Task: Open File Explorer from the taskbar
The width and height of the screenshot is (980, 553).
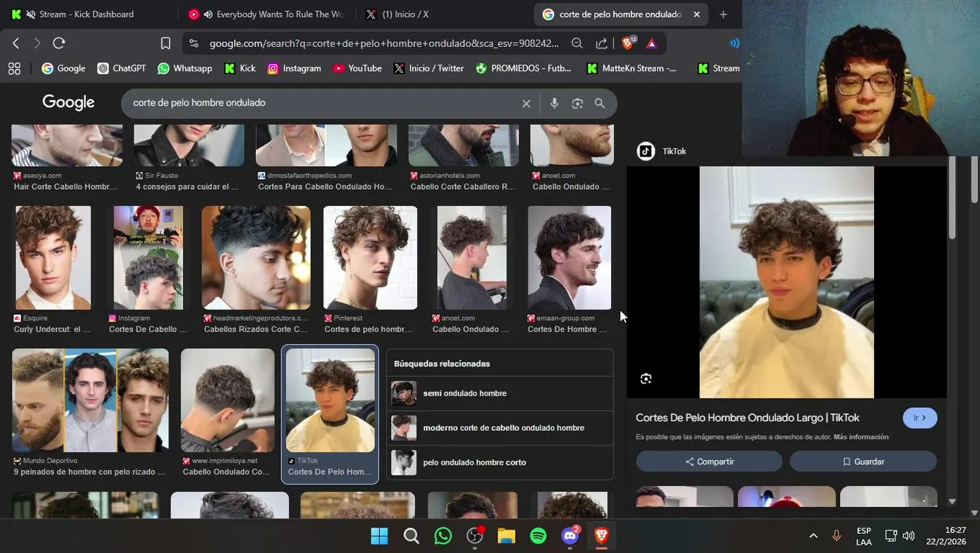Action: pyautogui.click(x=507, y=536)
